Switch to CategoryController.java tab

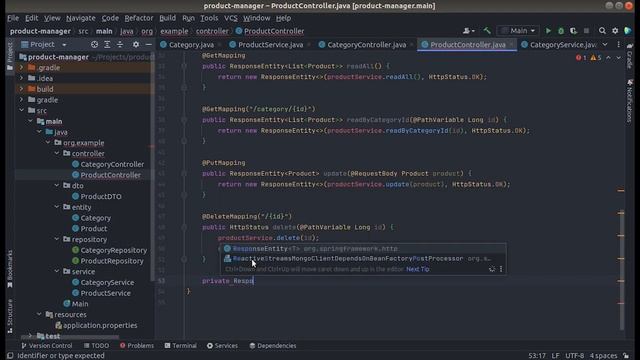tap(366, 45)
